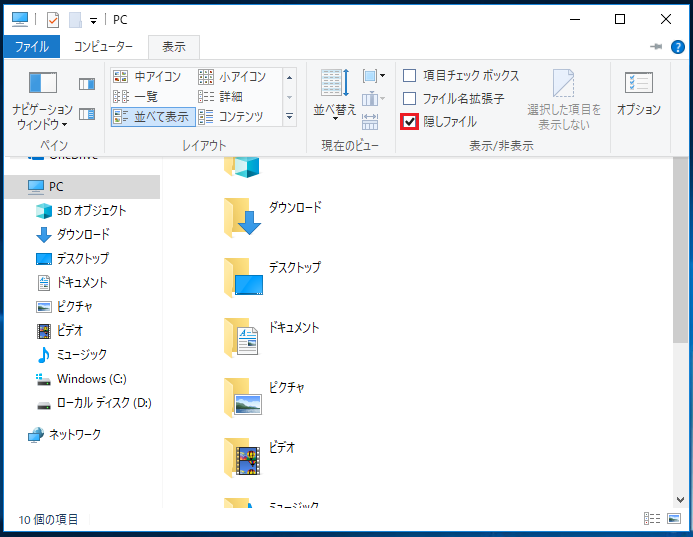The image size is (693, 537).
Task: Click the scroll down arrow
Action: point(681,500)
